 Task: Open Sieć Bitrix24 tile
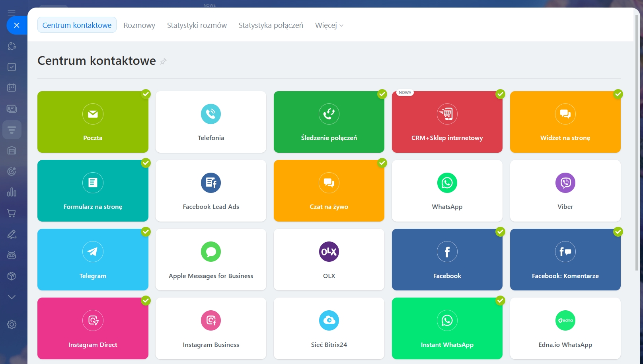pos(329,328)
